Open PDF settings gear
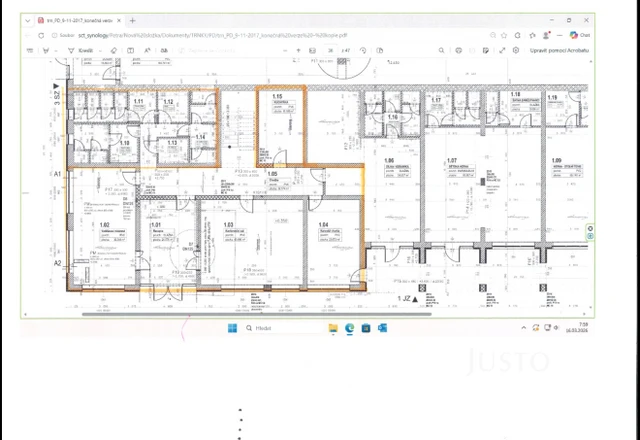Screen dimensions: 640x440 (x=516, y=51)
